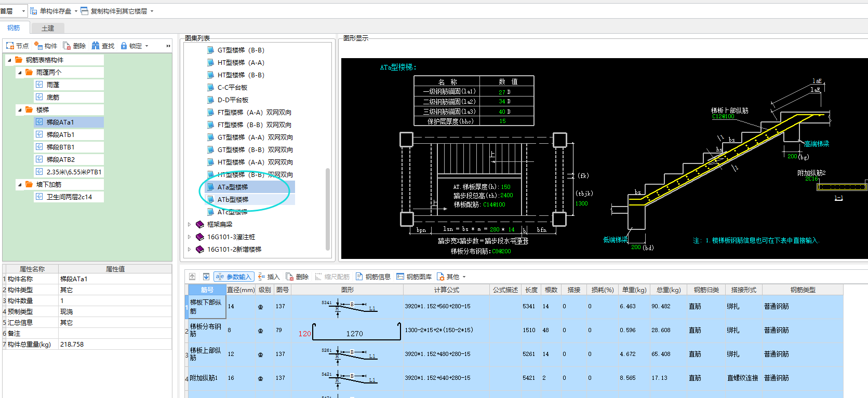Screen dimensions: 868x398
Task: Click the 缩尺配筋 icon
Action: coord(318,277)
